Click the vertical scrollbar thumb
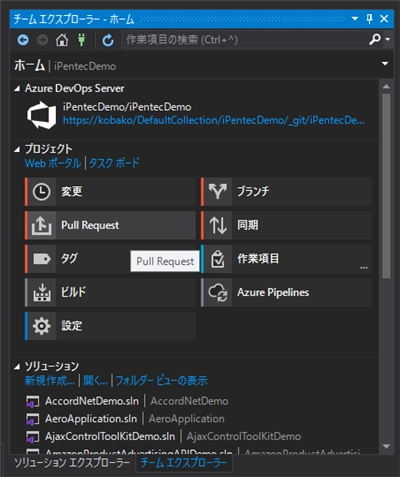Image resolution: width=400 pixels, height=477 pixels. point(386,186)
